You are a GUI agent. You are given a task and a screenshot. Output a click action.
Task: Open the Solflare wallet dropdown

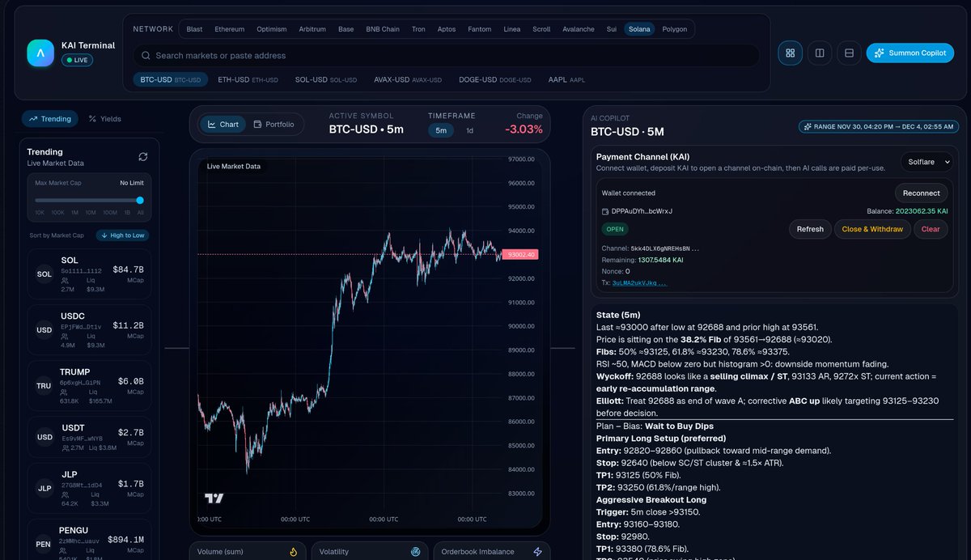[926, 162]
